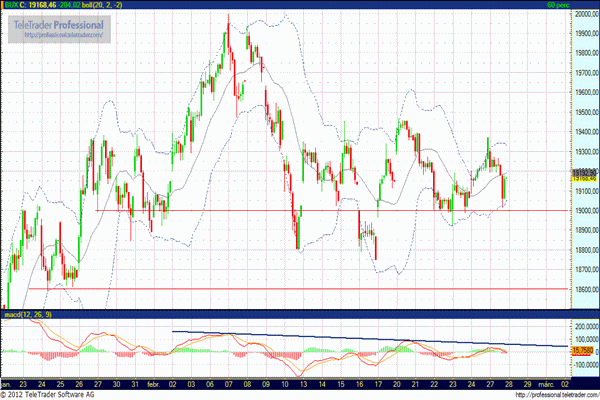The image size is (600, 400).
Task: Click the 19600,00 price axis label
Action: (x=586, y=92)
